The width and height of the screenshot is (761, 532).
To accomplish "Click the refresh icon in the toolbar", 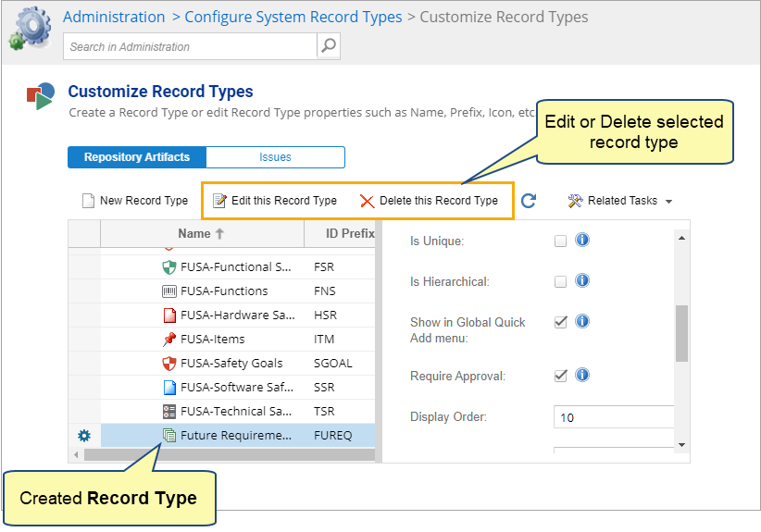I will 529,201.
